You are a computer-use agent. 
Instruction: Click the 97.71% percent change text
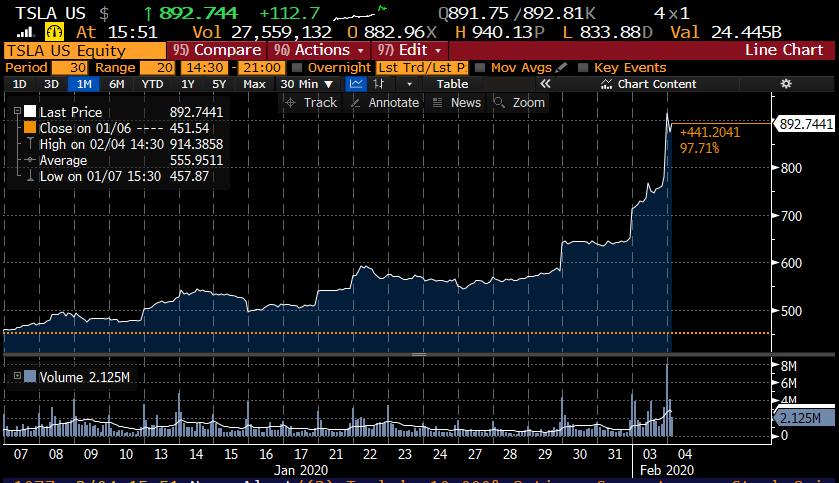pyautogui.click(x=699, y=148)
